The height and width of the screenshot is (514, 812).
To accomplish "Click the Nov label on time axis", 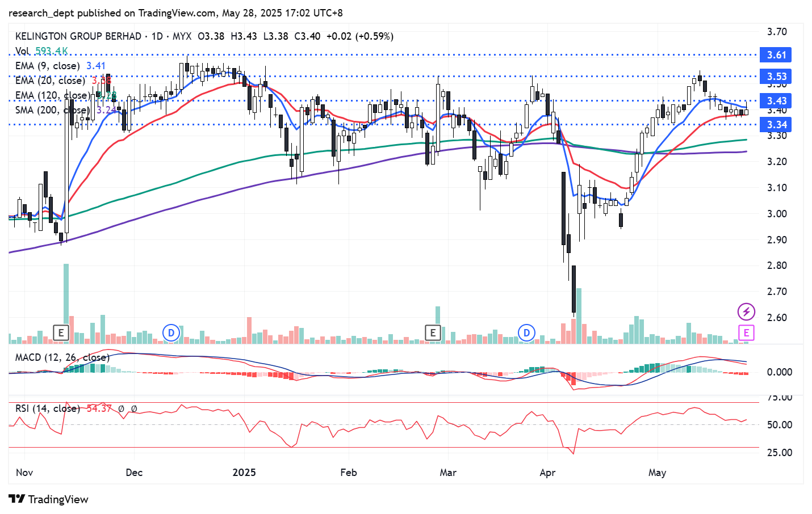I will click(x=24, y=473).
